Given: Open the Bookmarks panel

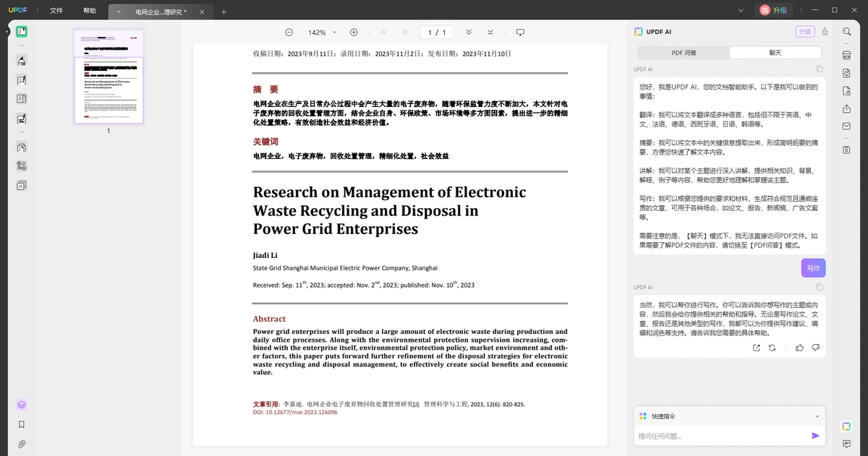Looking at the screenshot, I should point(22,424).
